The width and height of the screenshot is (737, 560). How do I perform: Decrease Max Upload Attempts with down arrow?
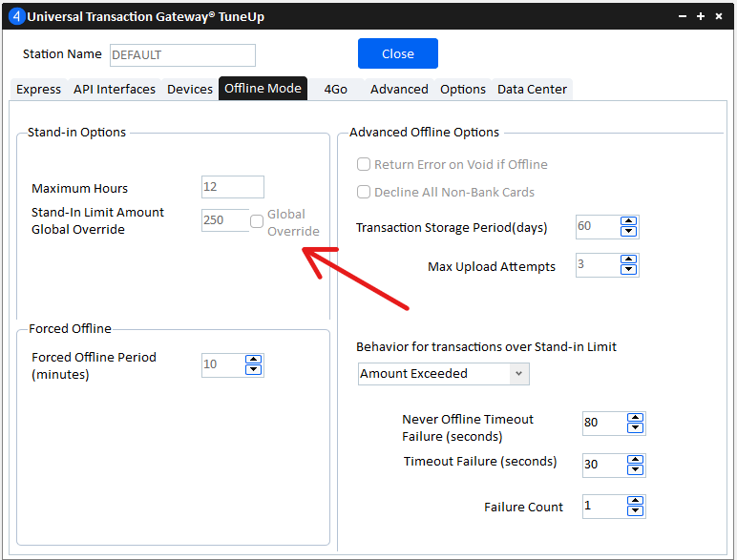point(628,271)
